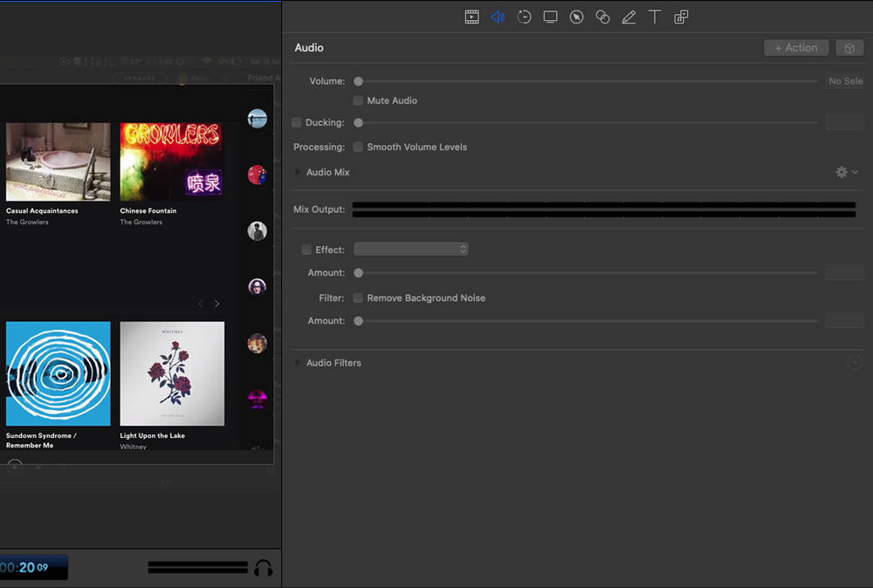This screenshot has height=588, width=873.
Task: Click the Mix Output level meter
Action: [x=604, y=209]
